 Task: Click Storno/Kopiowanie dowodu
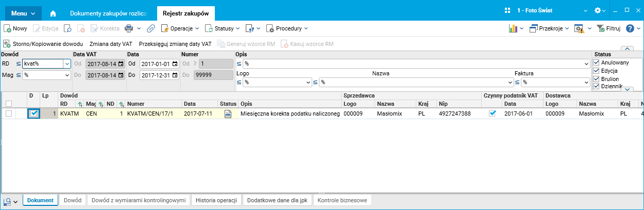coord(43,44)
